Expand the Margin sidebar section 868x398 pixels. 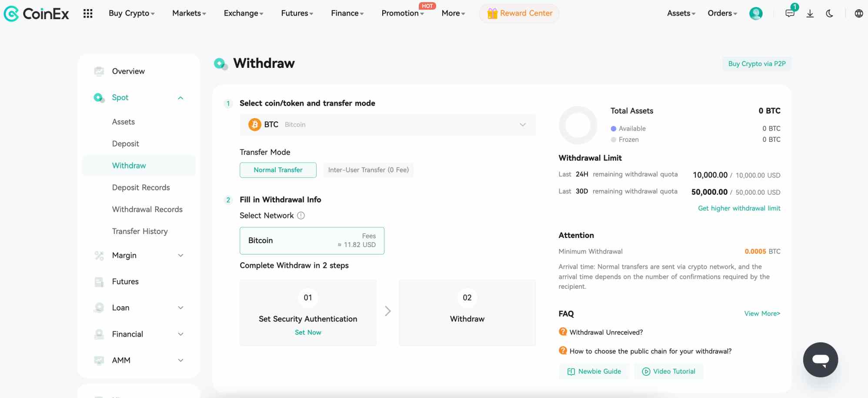click(181, 255)
